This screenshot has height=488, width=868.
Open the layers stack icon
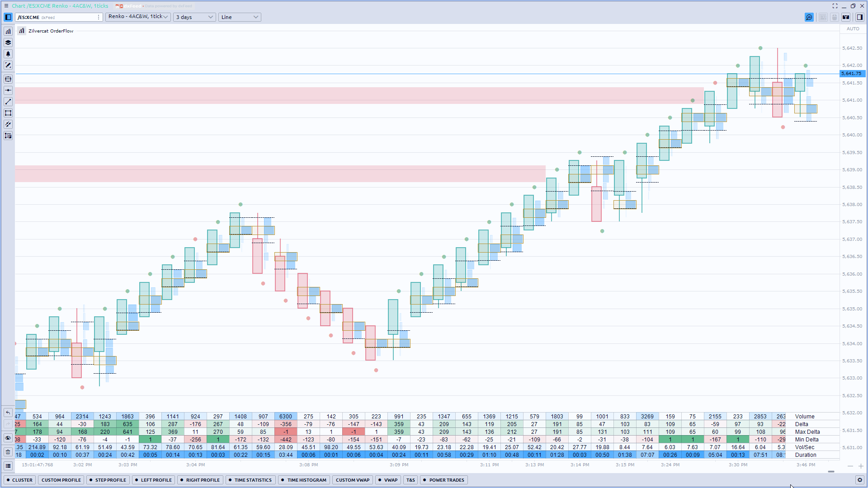tap(8, 42)
